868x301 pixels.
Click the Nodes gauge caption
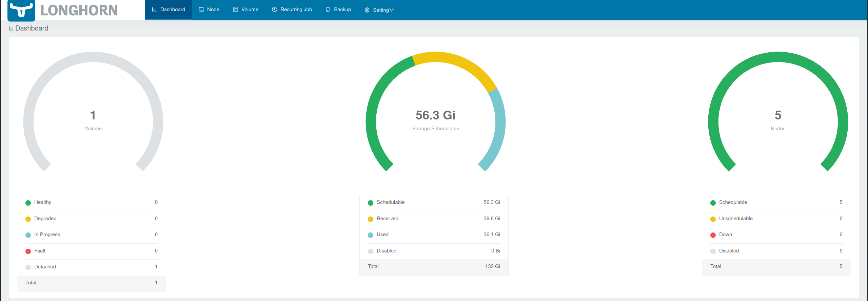pos(778,129)
